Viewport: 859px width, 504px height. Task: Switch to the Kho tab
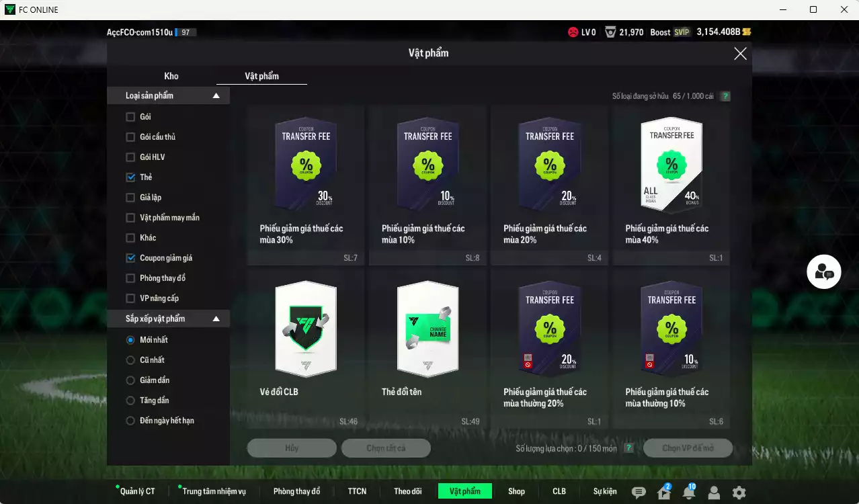(x=171, y=76)
